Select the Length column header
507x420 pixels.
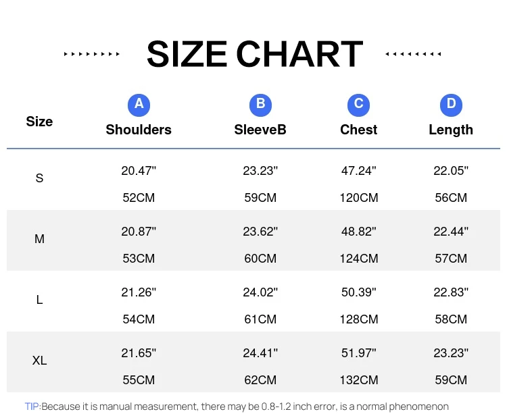451,130
